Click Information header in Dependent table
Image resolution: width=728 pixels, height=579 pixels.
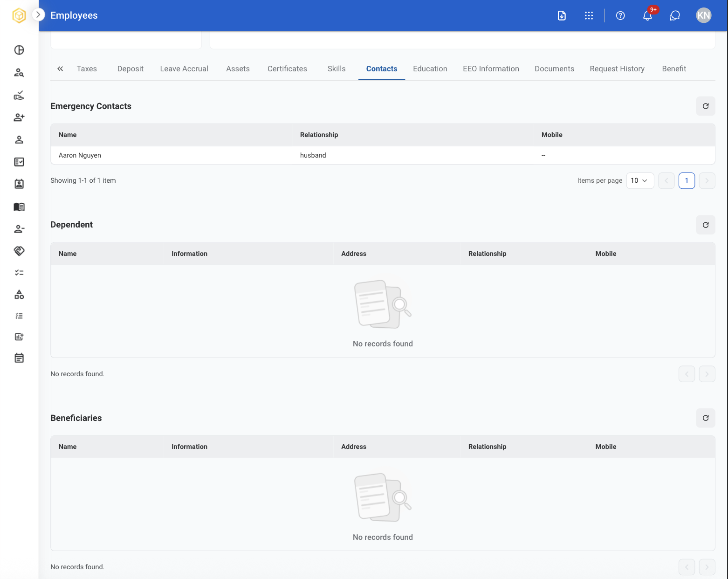click(189, 254)
